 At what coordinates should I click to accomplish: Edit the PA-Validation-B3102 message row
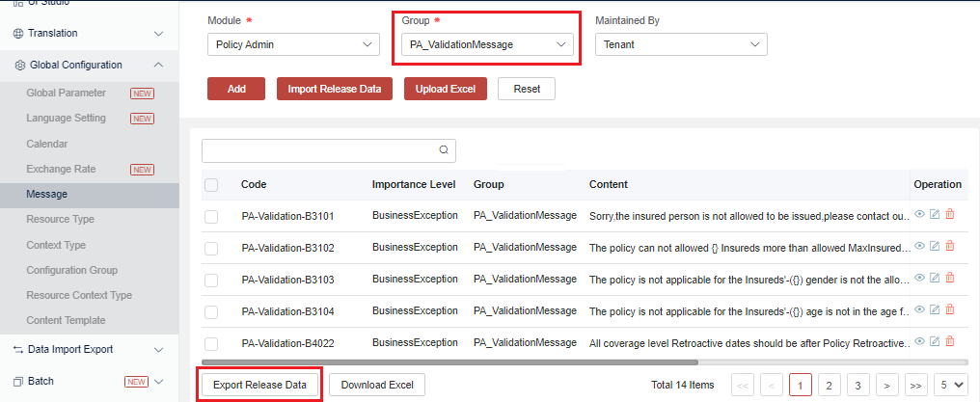(935, 246)
